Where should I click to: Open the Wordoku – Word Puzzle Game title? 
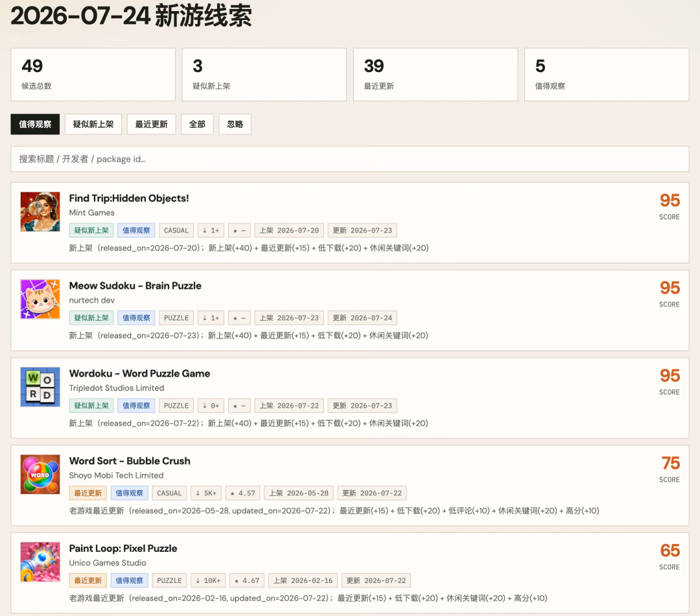click(140, 373)
